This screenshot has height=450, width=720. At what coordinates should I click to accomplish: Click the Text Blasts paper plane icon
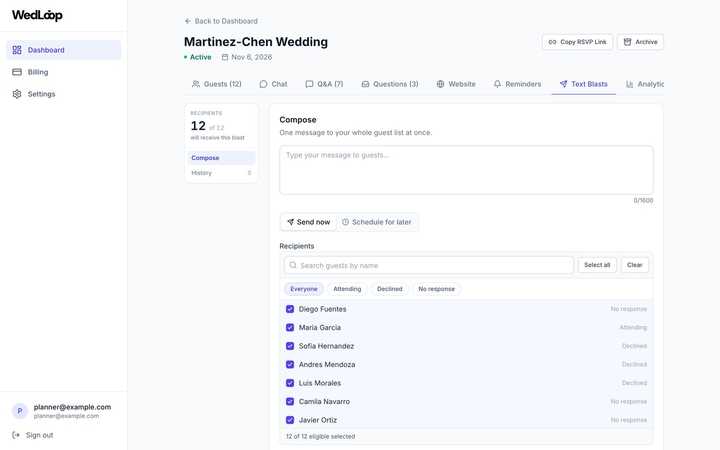[563, 84]
